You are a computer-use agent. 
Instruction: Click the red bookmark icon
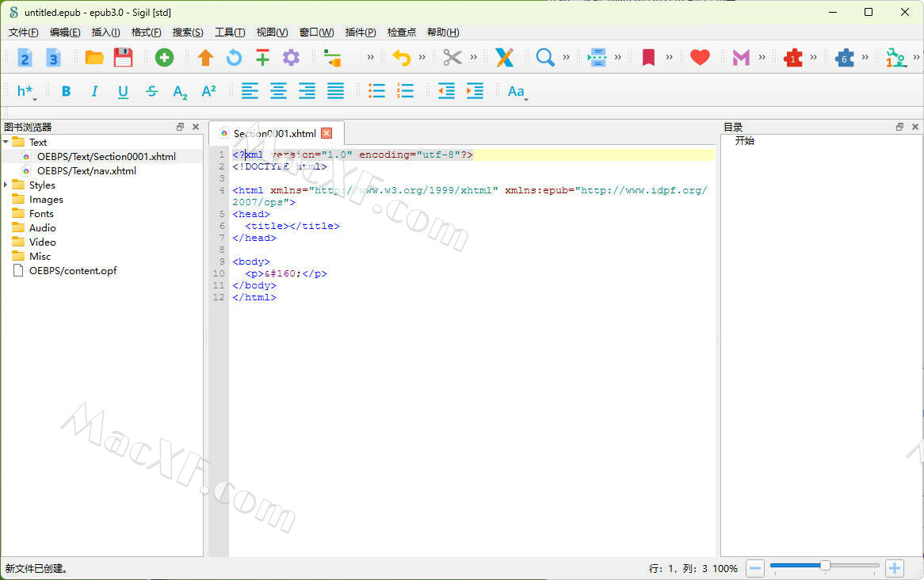pos(648,57)
